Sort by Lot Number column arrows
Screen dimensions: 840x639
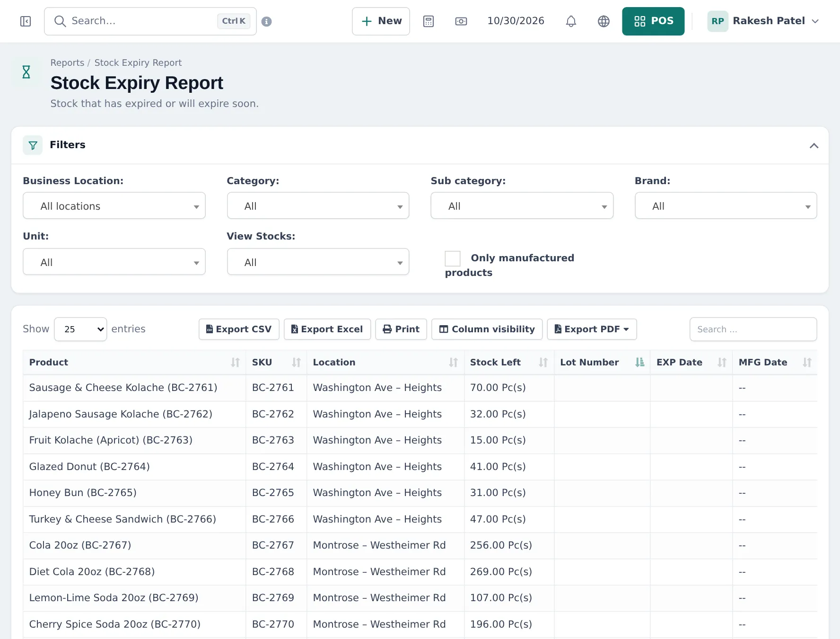(639, 363)
